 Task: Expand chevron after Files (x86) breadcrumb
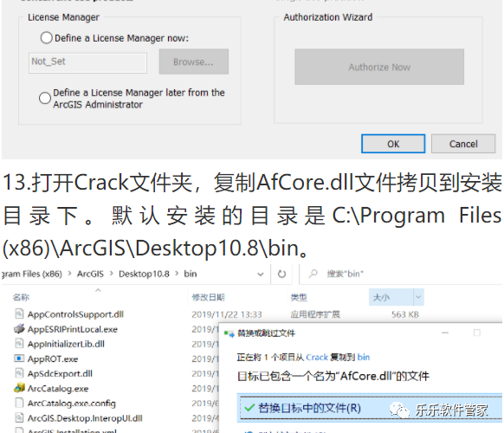69,274
